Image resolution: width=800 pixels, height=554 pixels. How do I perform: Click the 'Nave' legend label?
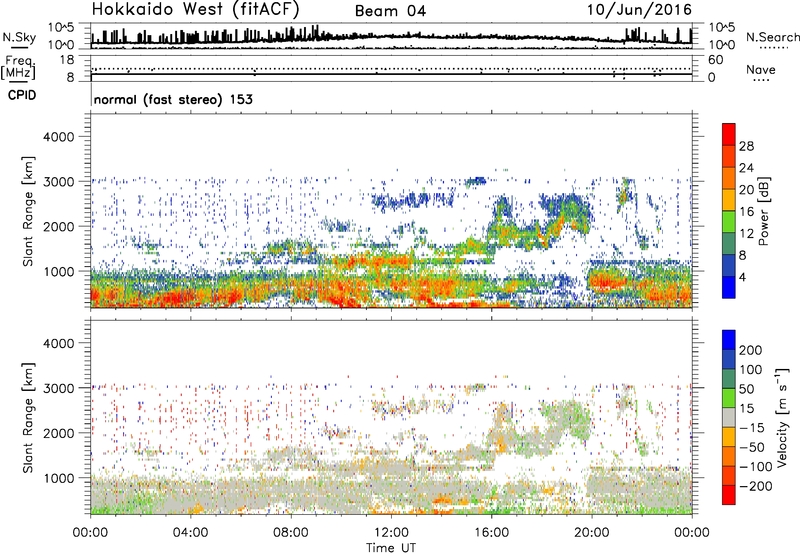[761, 70]
